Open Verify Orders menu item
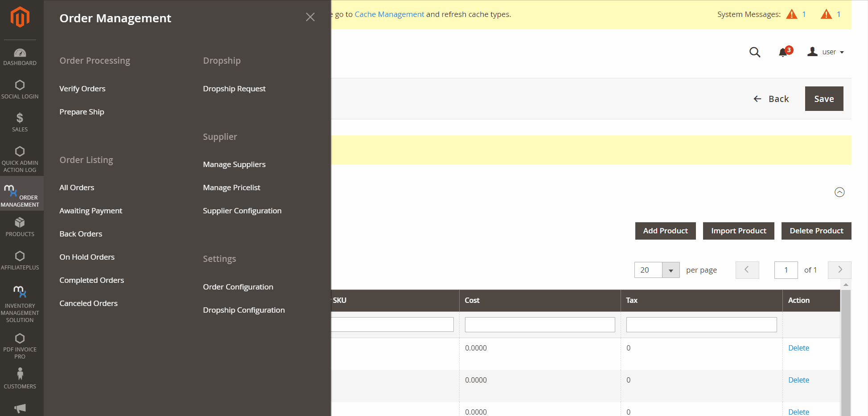Image resolution: width=868 pixels, height=416 pixels. pos(82,89)
